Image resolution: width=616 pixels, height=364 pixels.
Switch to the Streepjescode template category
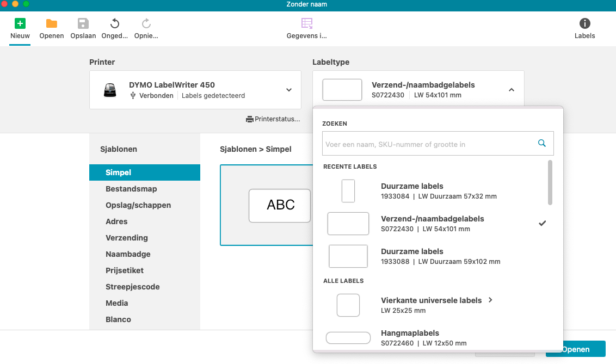[x=132, y=287]
